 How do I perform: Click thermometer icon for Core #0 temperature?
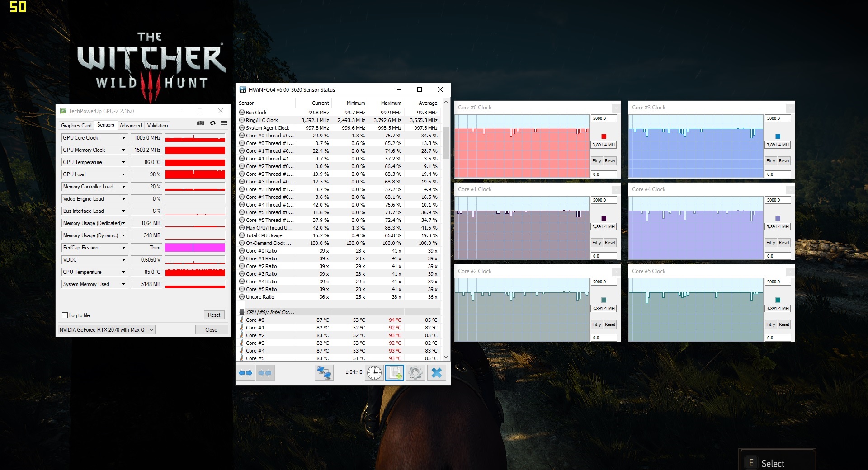tap(242, 320)
